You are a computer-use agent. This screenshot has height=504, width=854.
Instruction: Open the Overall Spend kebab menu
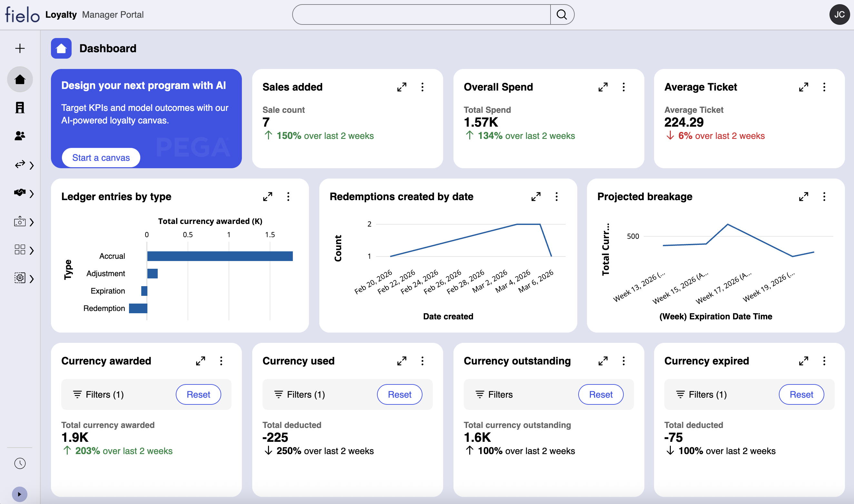pyautogui.click(x=624, y=87)
